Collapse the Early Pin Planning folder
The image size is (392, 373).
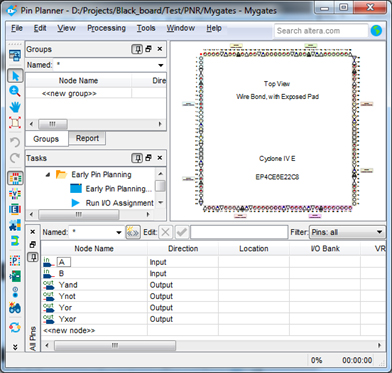click(48, 174)
